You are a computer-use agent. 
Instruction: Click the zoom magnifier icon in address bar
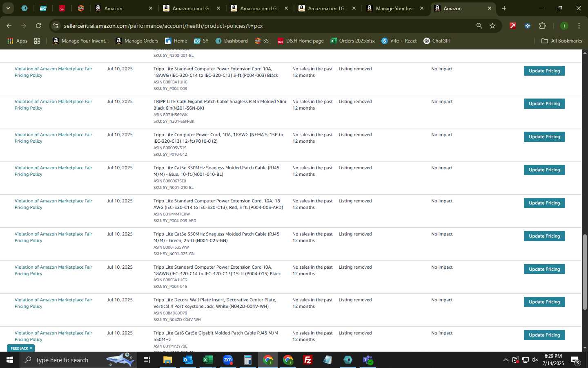[479, 26]
